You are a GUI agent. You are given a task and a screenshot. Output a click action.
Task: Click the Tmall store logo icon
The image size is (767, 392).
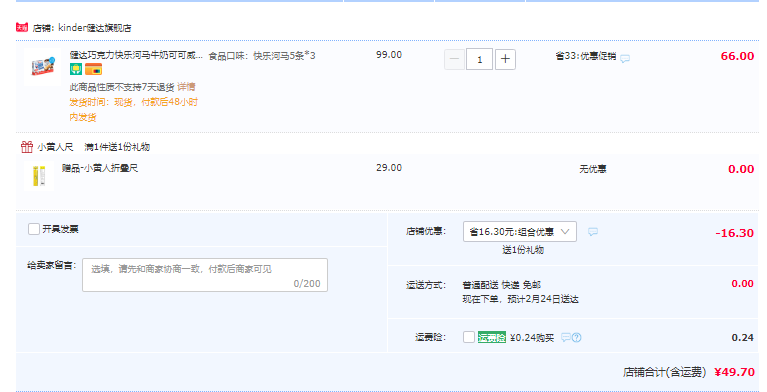point(22,27)
